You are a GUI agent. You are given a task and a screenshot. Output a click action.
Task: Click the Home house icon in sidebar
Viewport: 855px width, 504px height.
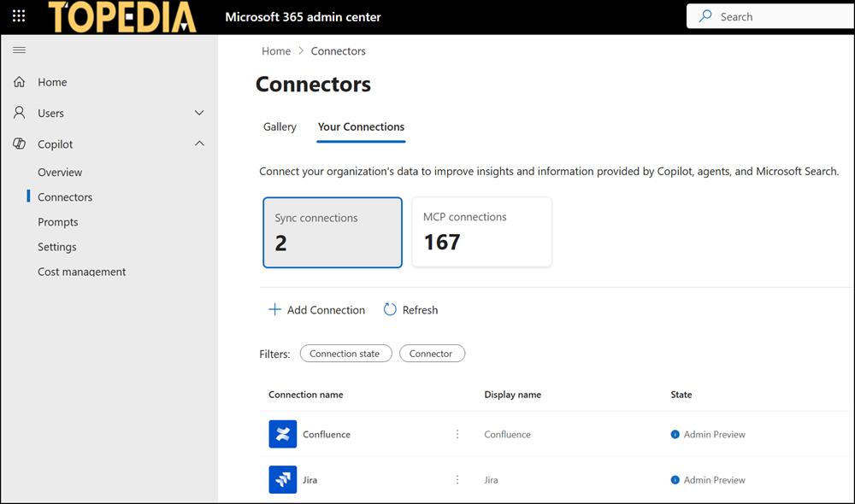tap(19, 82)
